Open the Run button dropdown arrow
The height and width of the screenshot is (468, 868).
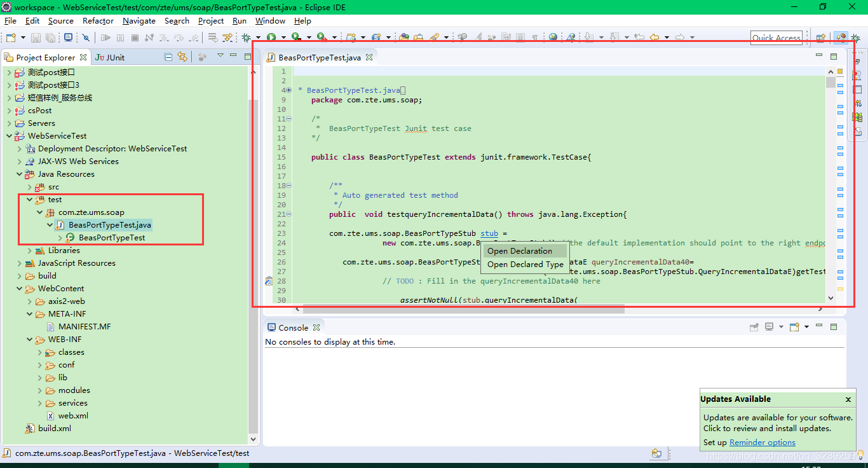tap(283, 38)
